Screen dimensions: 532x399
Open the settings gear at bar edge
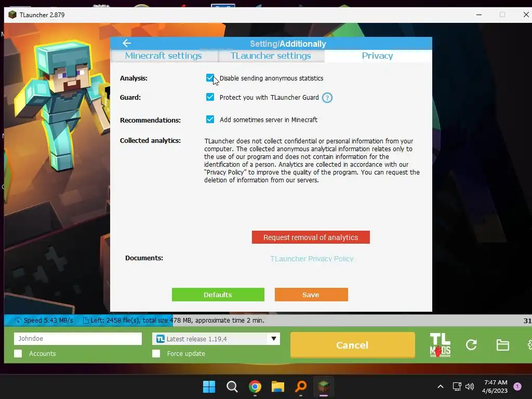click(529, 345)
